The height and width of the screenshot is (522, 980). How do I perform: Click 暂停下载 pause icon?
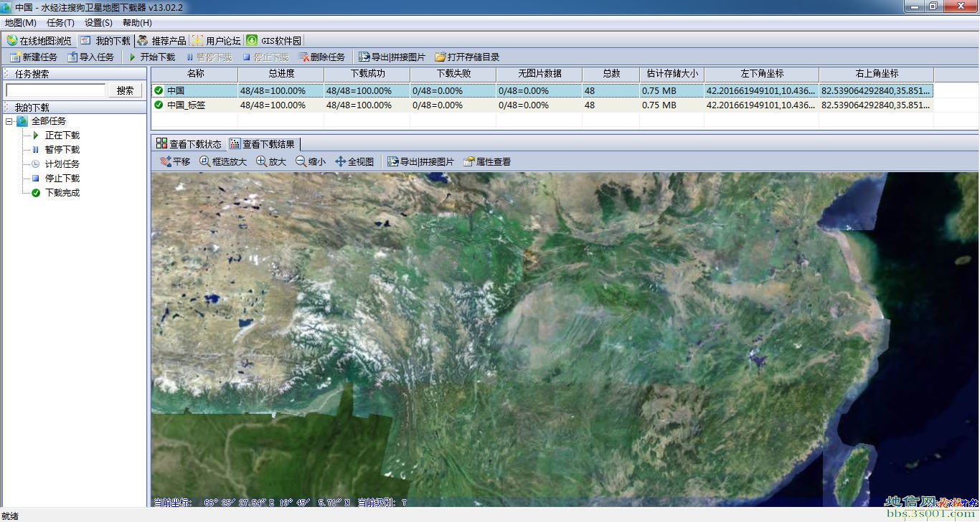tap(190, 57)
